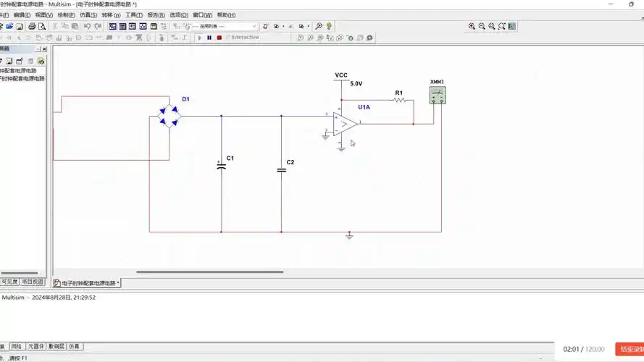
Task: Click the zoom in magnifier icon
Action: tap(472, 26)
